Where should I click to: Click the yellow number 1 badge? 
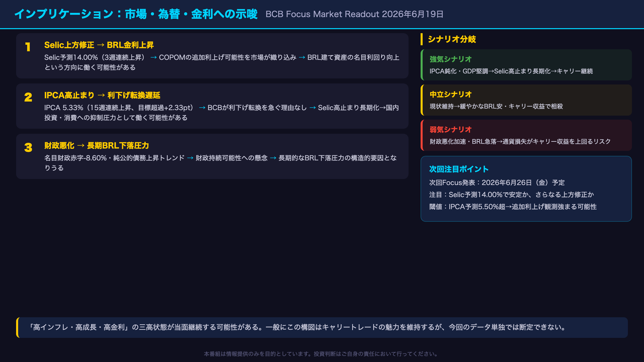pos(28,47)
